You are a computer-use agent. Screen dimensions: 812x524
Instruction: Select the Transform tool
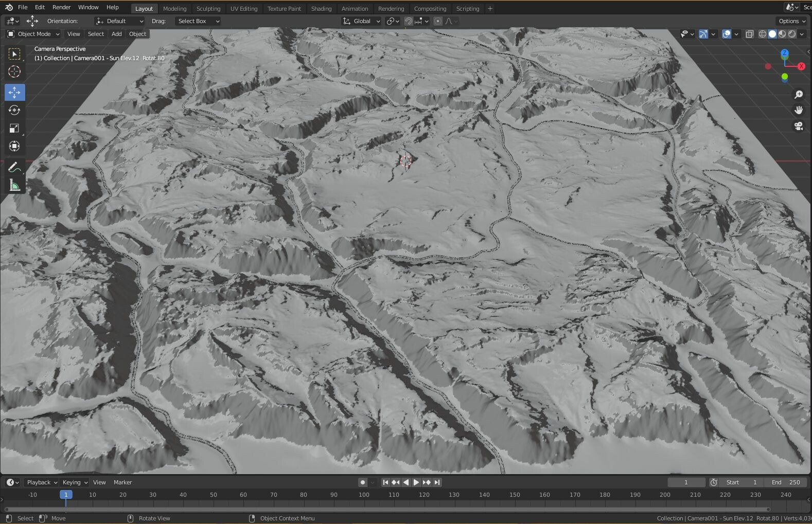click(x=14, y=146)
